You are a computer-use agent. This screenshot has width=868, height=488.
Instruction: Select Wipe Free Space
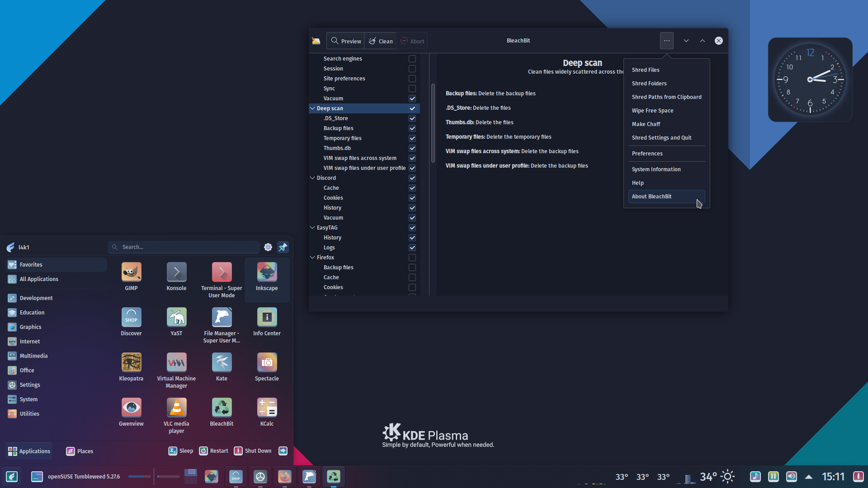click(x=666, y=111)
